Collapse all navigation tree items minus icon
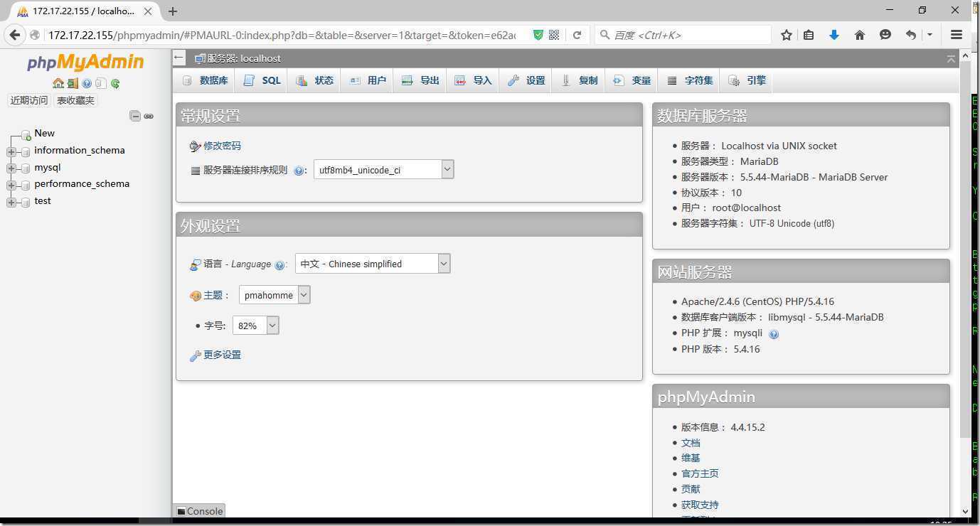This screenshot has height=526, width=980. pyautogui.click(x=135, y=116)
